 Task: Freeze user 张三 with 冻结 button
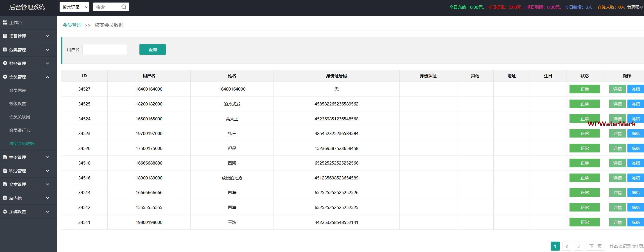point(636,134)
